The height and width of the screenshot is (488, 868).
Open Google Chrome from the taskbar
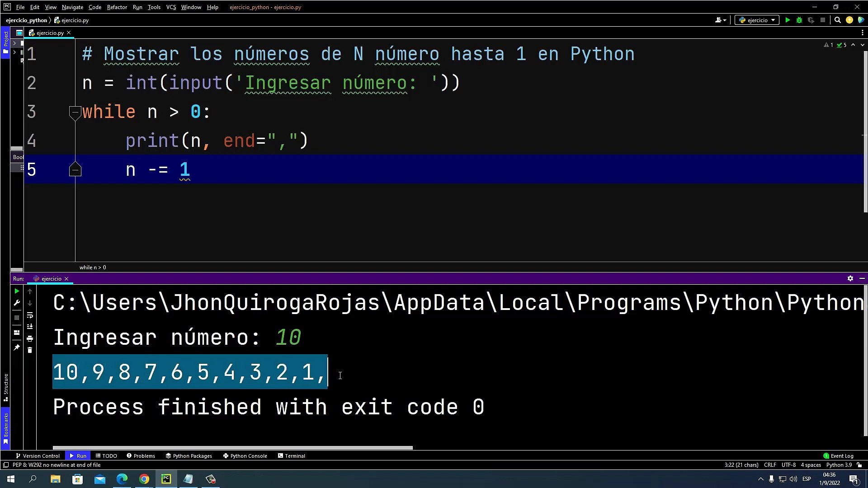point(144,479)
